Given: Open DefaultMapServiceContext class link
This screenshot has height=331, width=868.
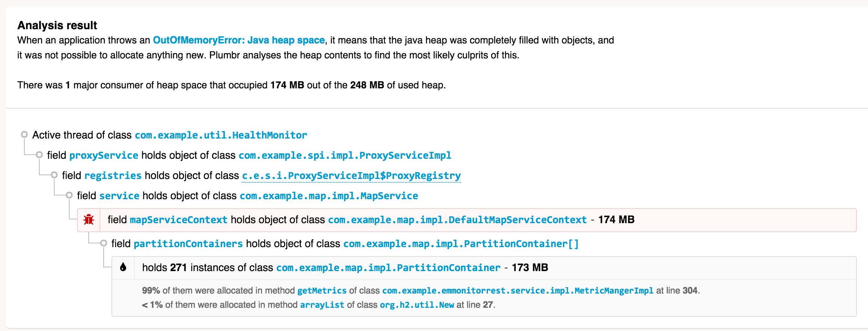Looking at the screenshot, I should pyautogui.click(x=457, y=220).
